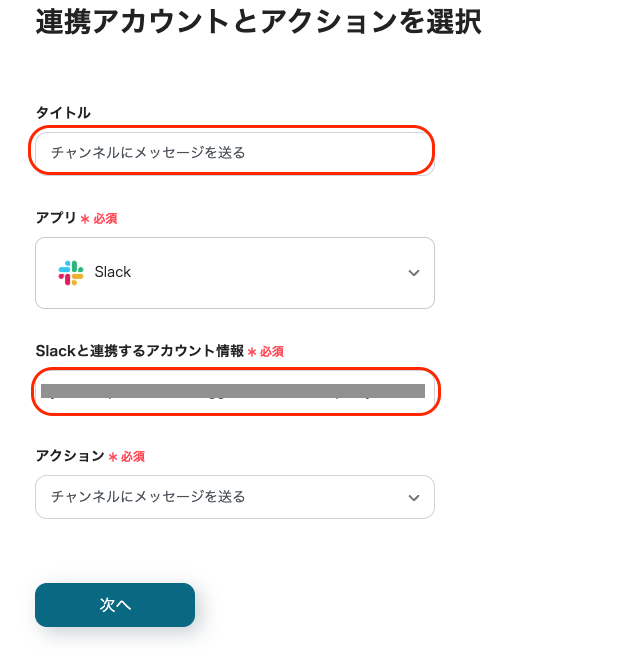Click the Slackと連携するアカウント情報 label
The width and height of the screenshot is (627, 668).
[139, 351]
